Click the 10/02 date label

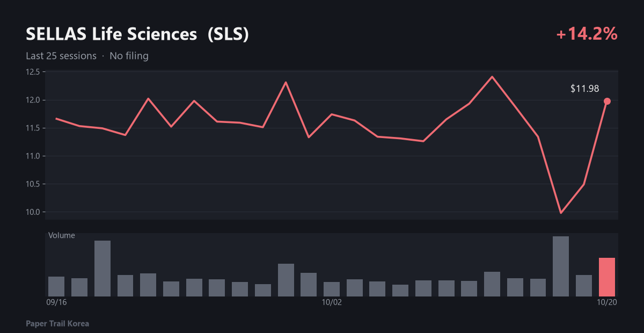coord(332,302)
